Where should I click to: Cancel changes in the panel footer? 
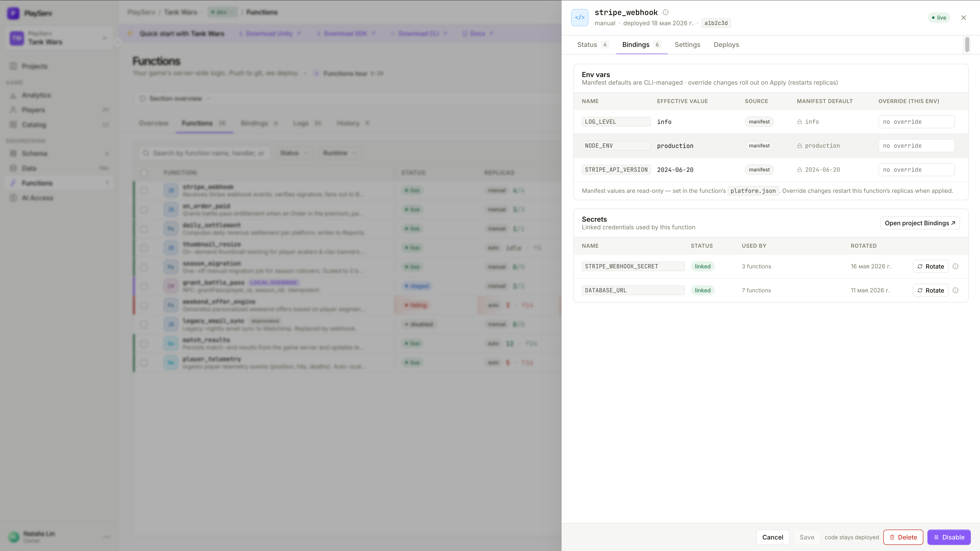772,537
